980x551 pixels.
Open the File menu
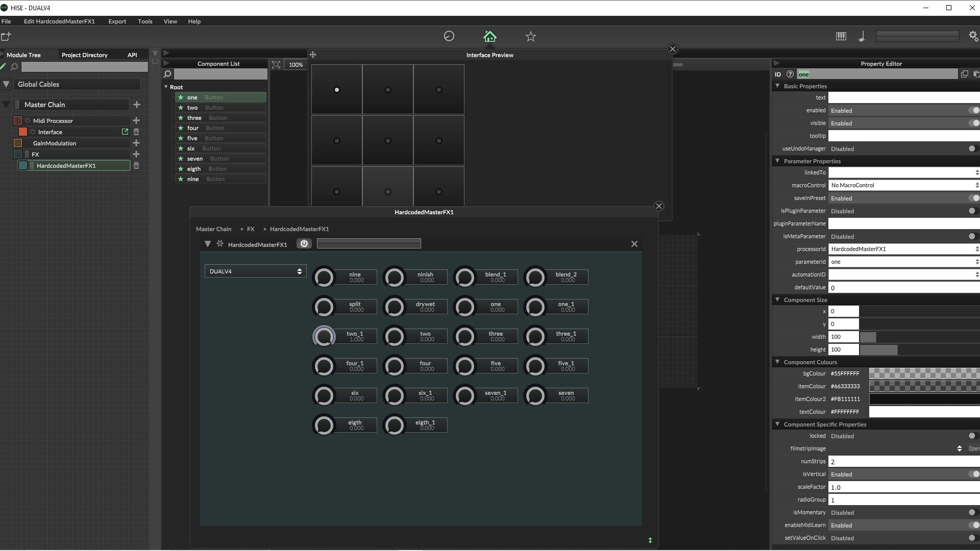point(6,21)
